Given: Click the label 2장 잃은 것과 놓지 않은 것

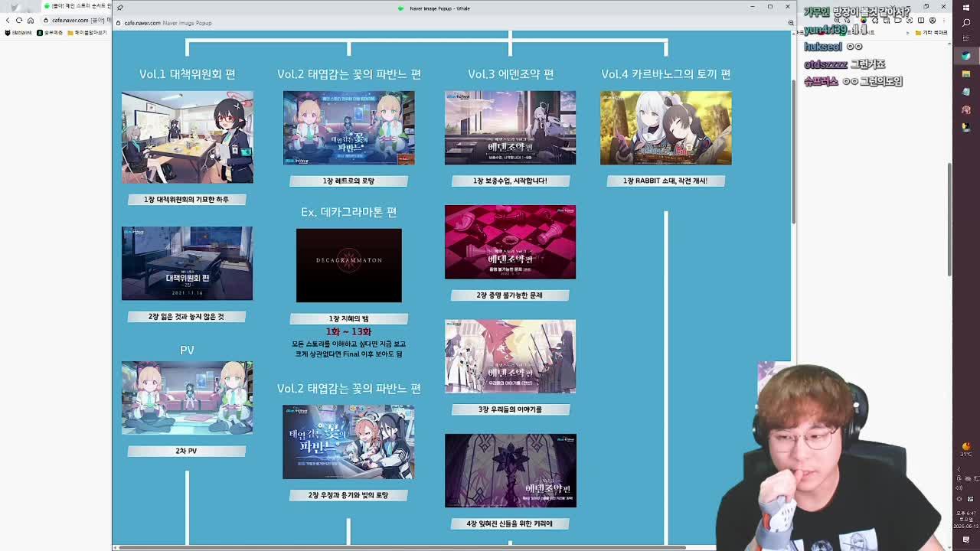Looking at the screenshot, I should point(187,316).
